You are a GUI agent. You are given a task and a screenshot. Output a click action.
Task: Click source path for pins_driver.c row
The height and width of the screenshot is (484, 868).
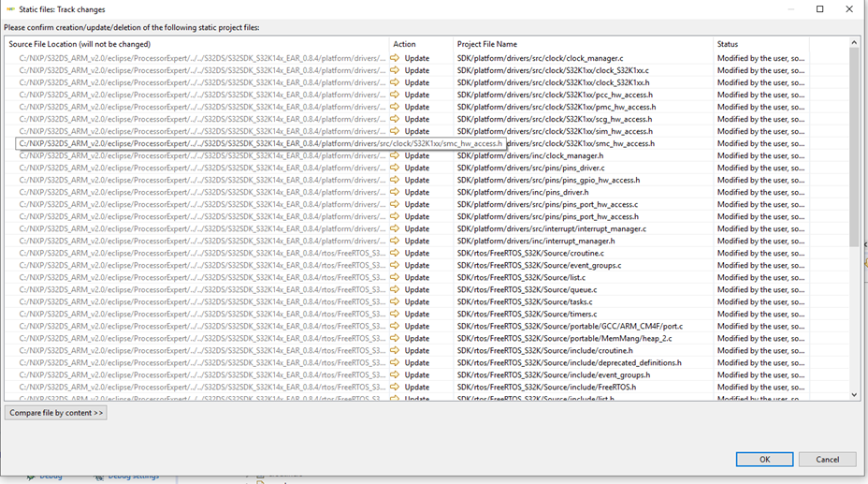pyautogui.click(x=202, y=168)
